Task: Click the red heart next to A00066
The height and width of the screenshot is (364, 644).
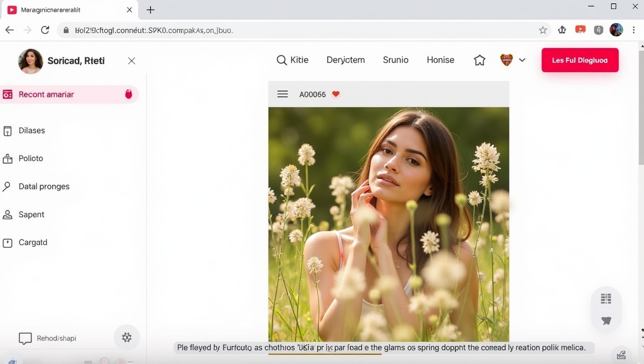Action: 336,94
